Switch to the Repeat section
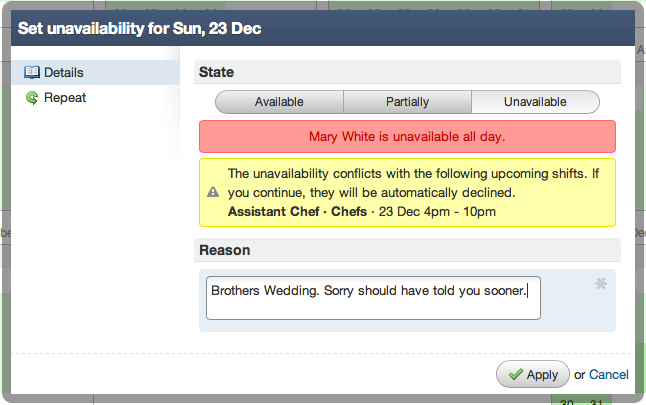The image size is (646, 405). 64,98
